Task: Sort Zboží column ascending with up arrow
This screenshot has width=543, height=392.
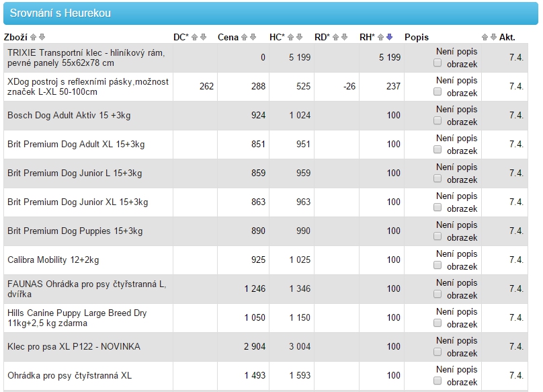Action: [x=34, y=38]
